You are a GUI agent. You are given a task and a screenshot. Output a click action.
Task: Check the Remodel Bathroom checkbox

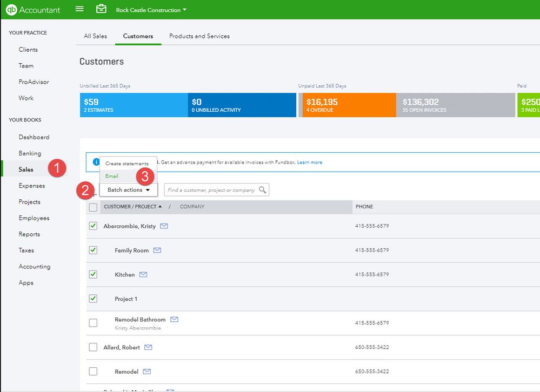(93, 323)
